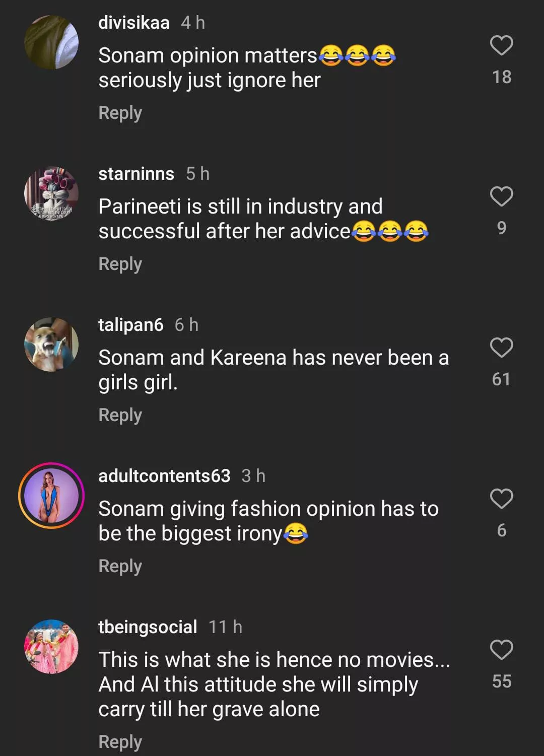Reply to adultcontents63's comment
544x756 pixels.
click(120, 566)
